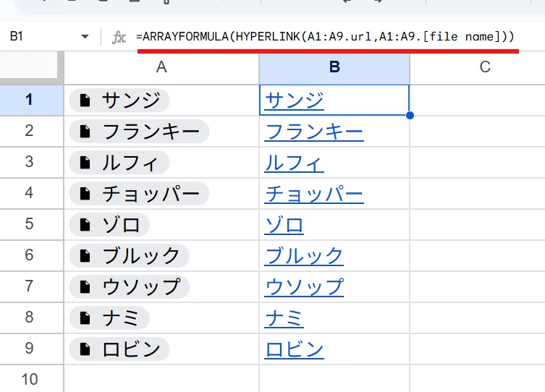This screenshot has height=392, width=545.
Task: Open the ルフィ hyperlink in column B
Action: [295, 163]
